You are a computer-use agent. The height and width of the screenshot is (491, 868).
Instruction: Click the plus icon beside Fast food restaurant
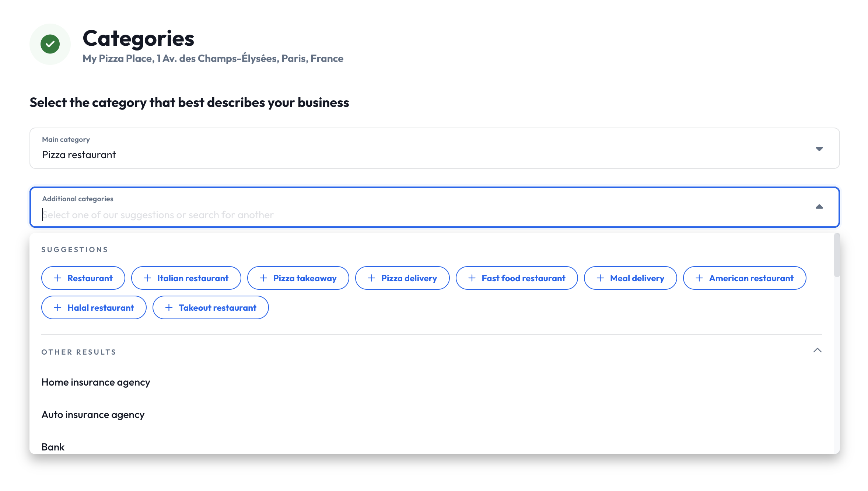tap(472, 278)
